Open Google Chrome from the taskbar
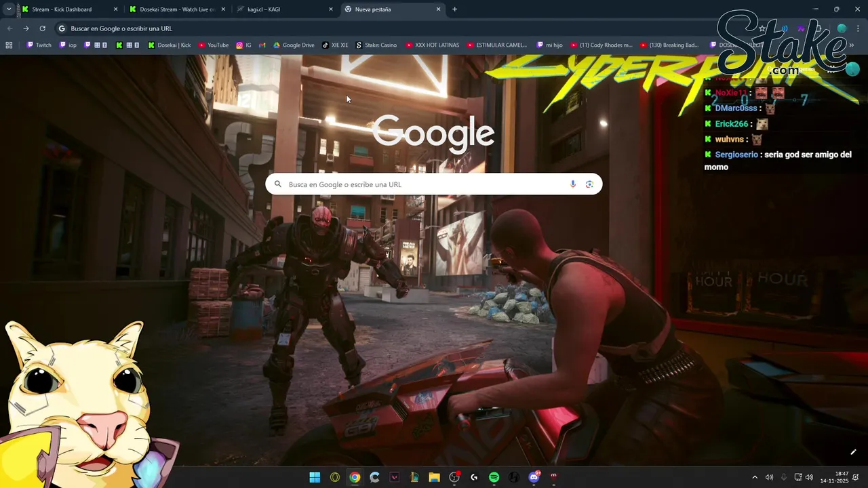 pos(355,477)
